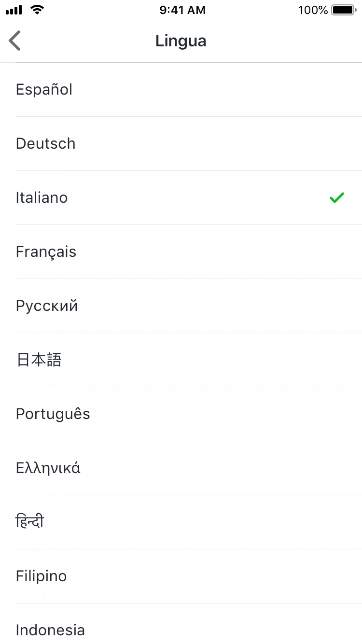
Task: Select Español as the language
Action: 44,89
